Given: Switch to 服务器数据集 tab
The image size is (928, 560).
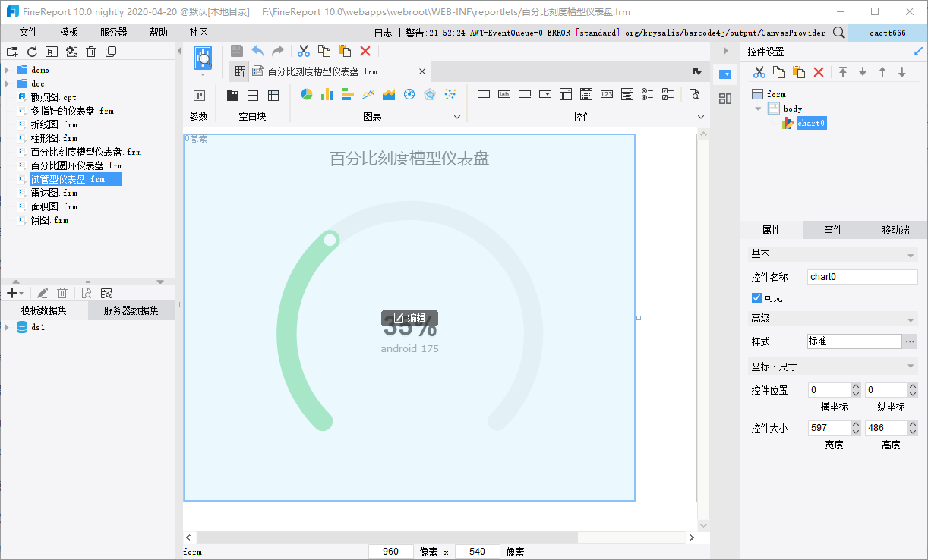Looking at the screenshot, I should click(131, 310).
